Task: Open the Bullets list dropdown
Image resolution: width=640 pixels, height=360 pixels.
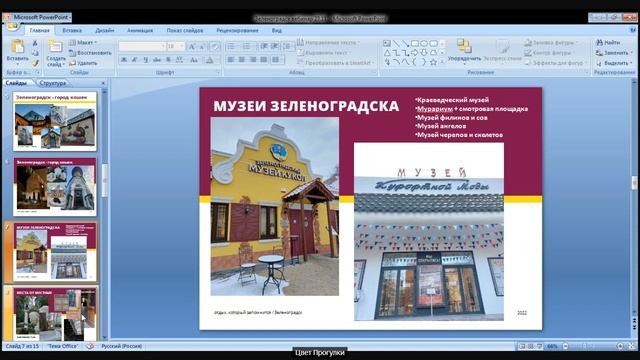Action: (233, 47)
